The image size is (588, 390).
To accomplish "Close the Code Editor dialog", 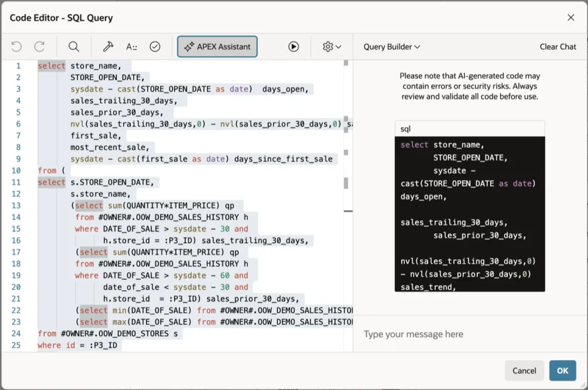I will (x=571, y=18).
